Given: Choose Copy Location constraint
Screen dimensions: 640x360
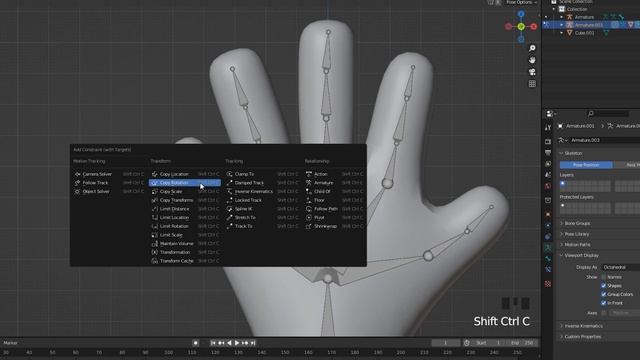Looking at the screenshot, I should click(x=184, y=174).
